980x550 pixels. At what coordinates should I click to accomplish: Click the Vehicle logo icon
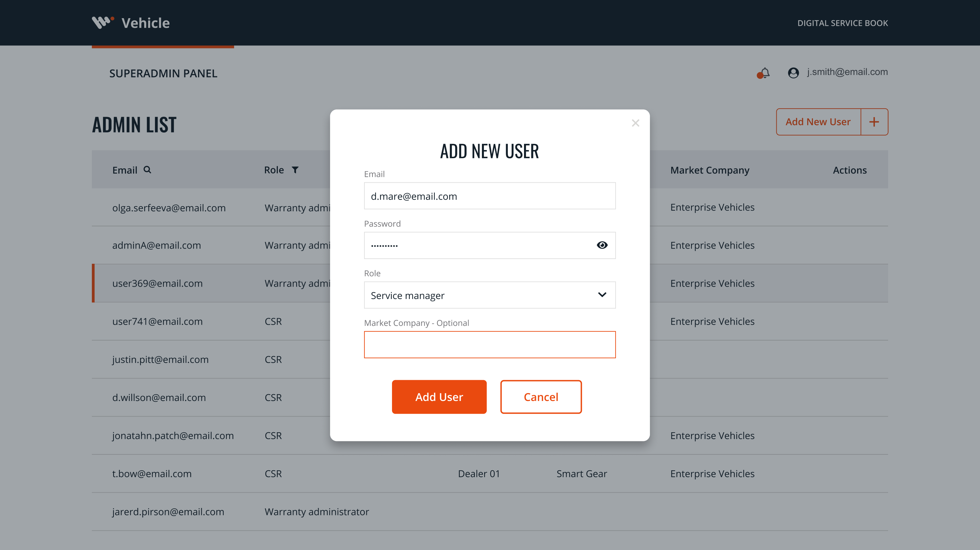[x=103, y=23]
